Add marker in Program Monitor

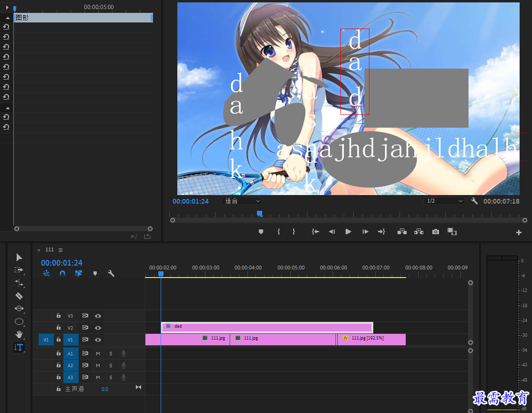coord(261,232)
